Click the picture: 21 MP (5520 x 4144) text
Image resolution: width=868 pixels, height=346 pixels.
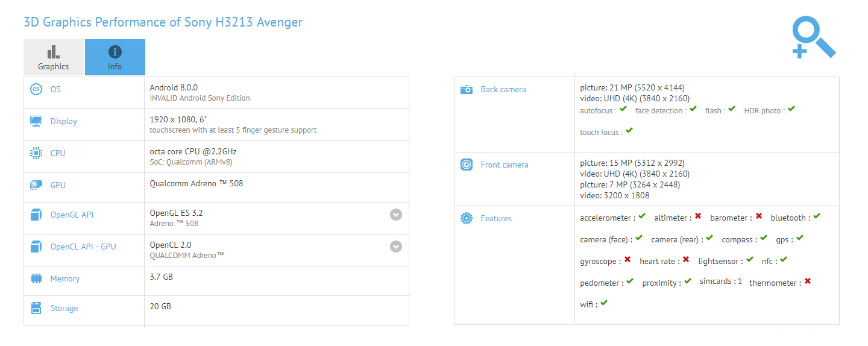[632, 87]
